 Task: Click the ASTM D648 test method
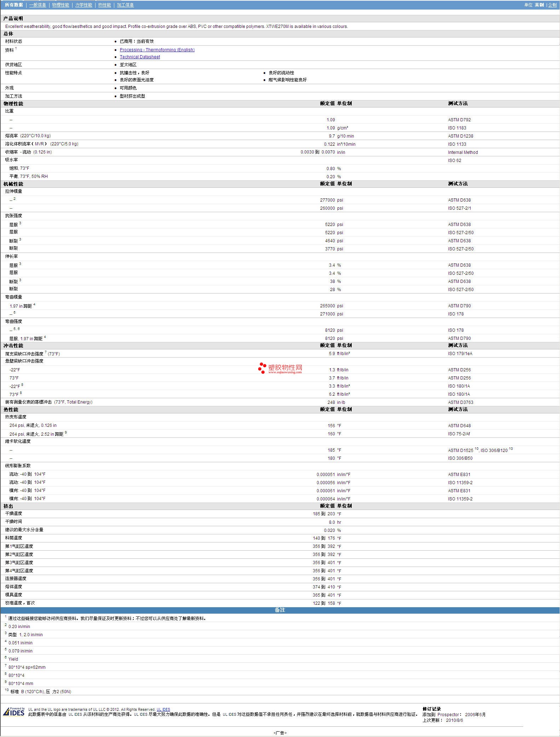[459, 426]
